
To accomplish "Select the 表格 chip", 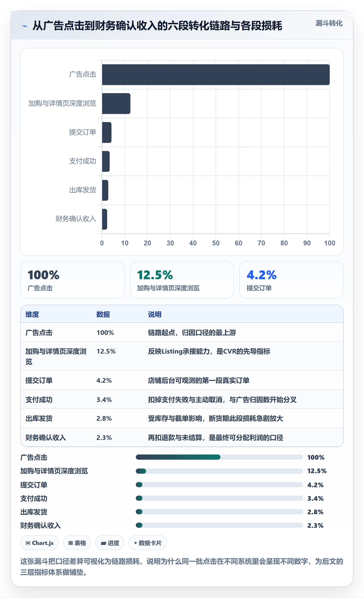I will tap(77, 543).
